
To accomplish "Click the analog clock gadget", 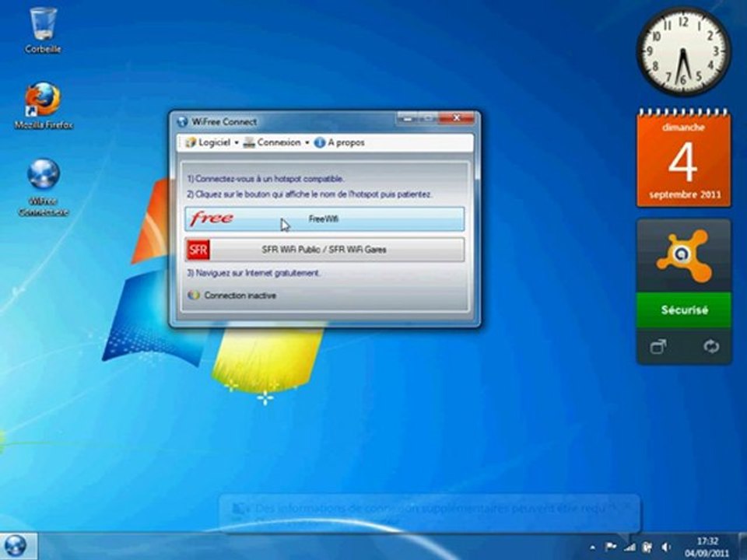I will point(683,51).
